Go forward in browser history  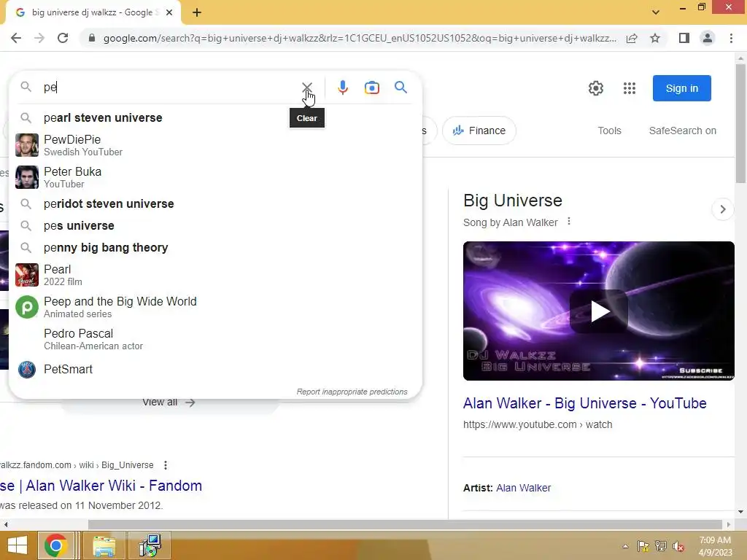[x=39, y=38]
